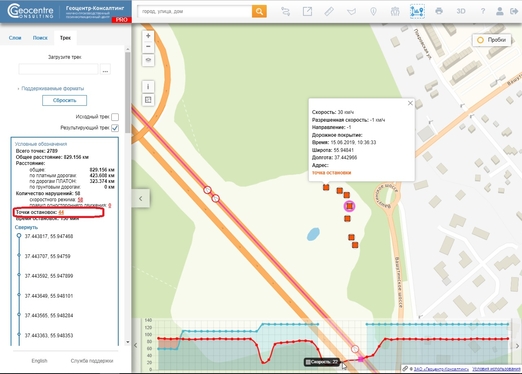Select the polygon area tool icon

pos(351,12)
